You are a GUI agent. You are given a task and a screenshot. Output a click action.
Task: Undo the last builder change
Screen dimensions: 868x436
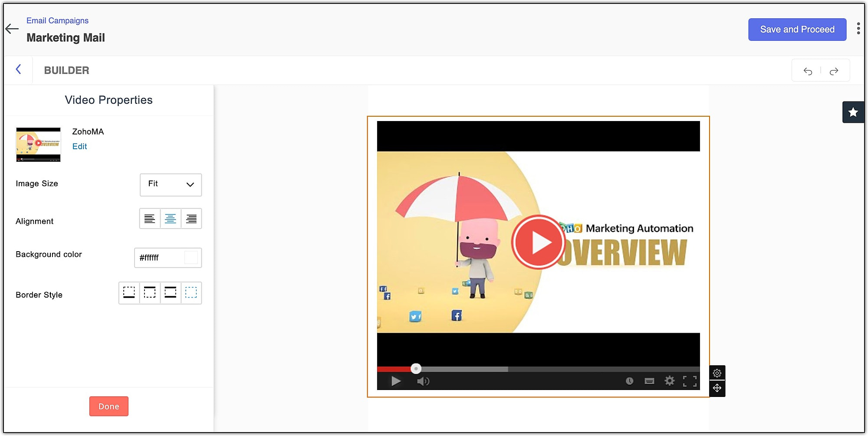(x=808, y=71)
